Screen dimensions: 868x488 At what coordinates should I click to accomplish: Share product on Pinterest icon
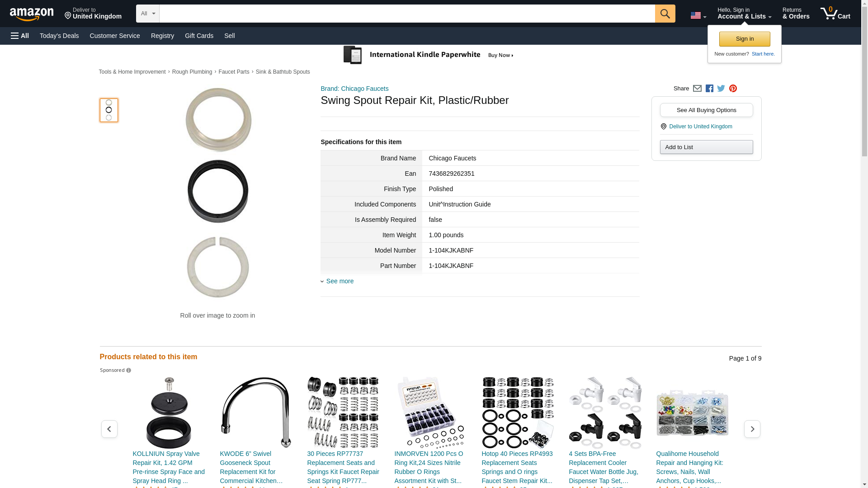[x=733, y=89]
